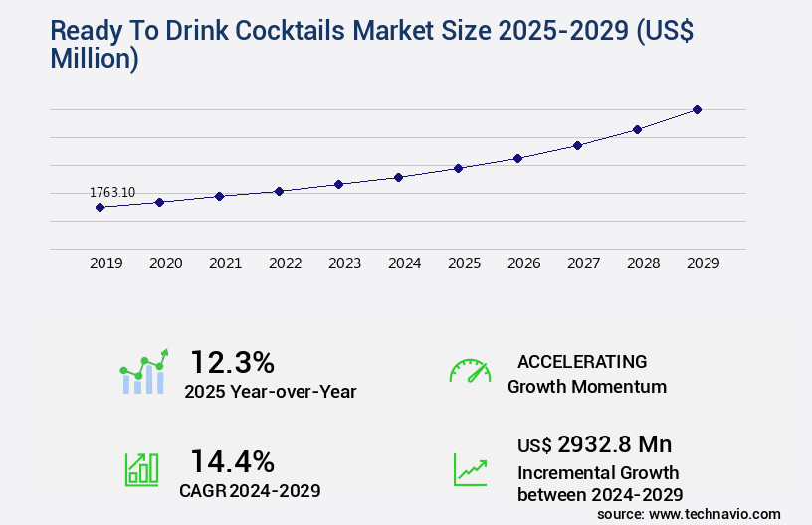The height and width of the screenshot is (525, 812).
Task: Click the 2028 x-axis year label
Action: point(643,263)
